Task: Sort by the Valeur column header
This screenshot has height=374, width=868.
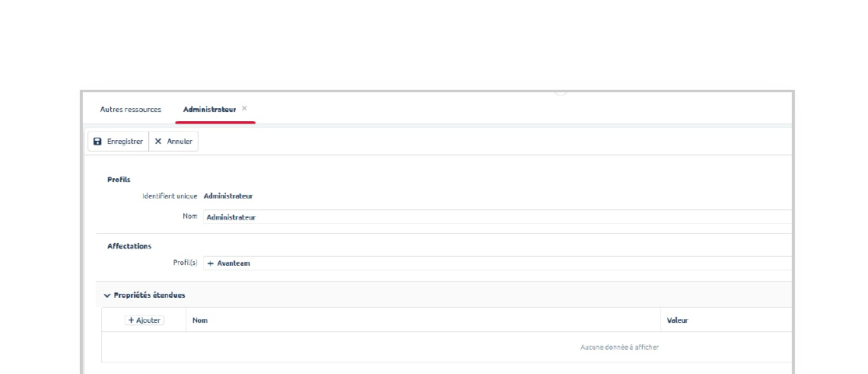Action: pos(677,321)
